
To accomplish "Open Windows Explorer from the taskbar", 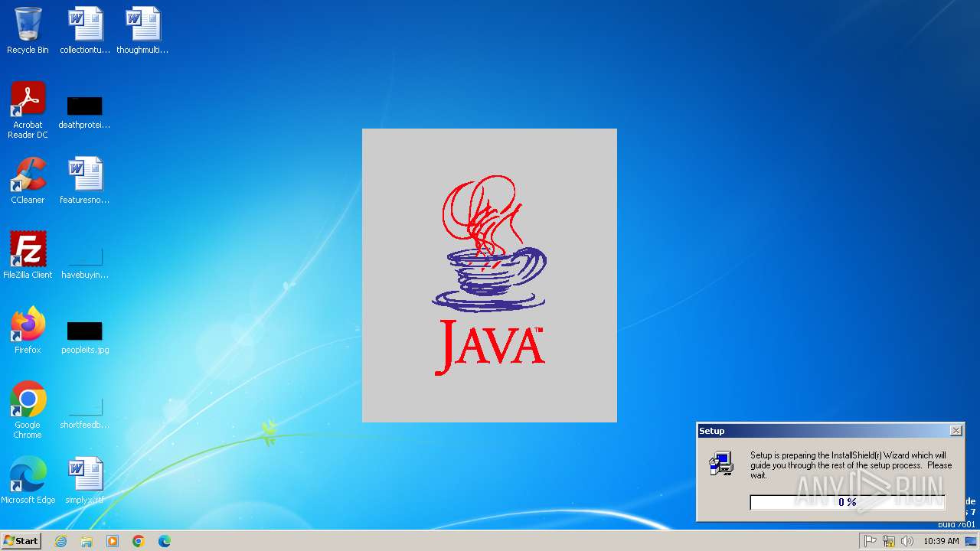I will pyautogui.click(x=87, y=541).
